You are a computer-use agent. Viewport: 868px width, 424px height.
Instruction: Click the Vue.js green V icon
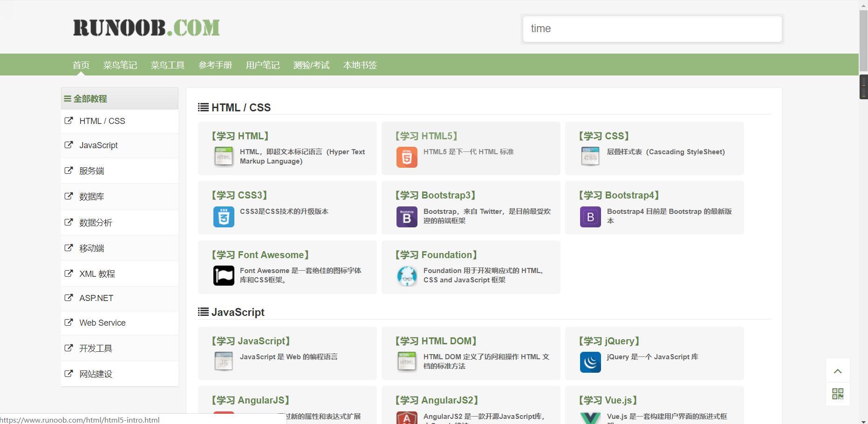(590, 417)
